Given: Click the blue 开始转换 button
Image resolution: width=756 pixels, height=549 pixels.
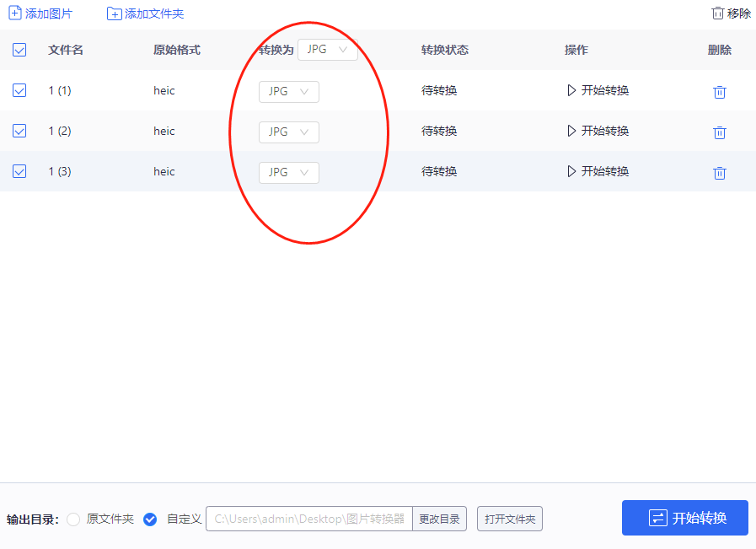Looking at the screenshot, I should click(684, 518).
